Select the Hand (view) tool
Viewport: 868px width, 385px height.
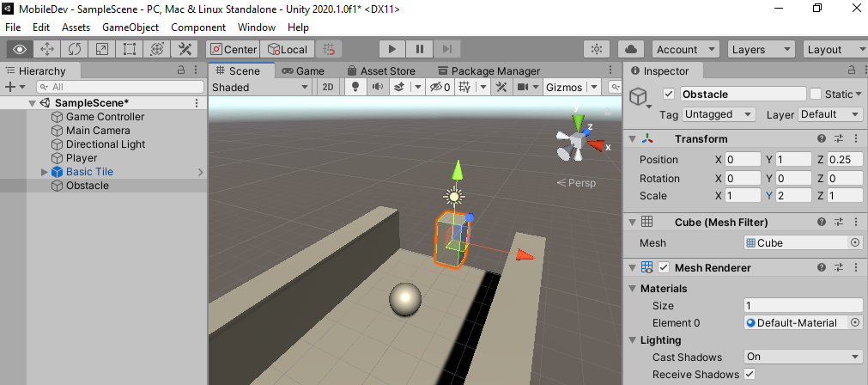[x=20, y=49]
